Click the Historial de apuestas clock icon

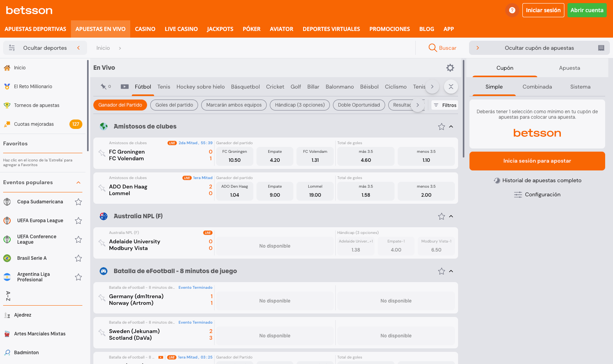497,181
